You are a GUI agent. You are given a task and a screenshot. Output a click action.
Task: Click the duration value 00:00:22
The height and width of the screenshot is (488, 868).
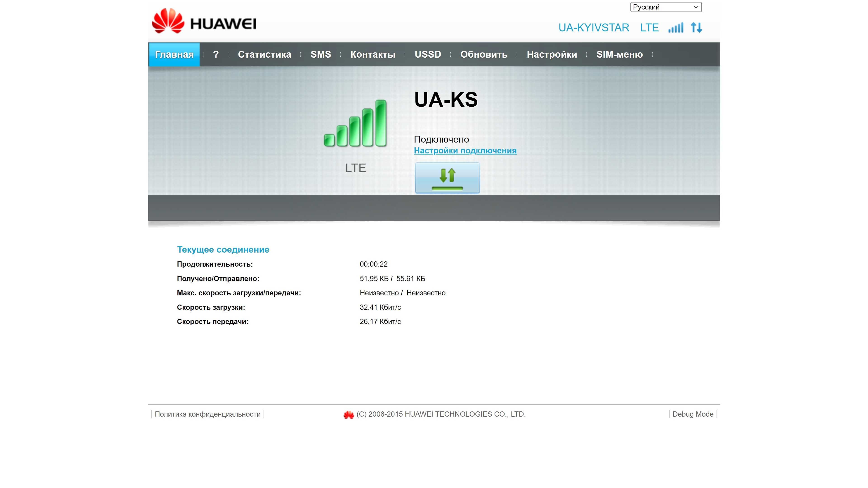coord(374,264)
